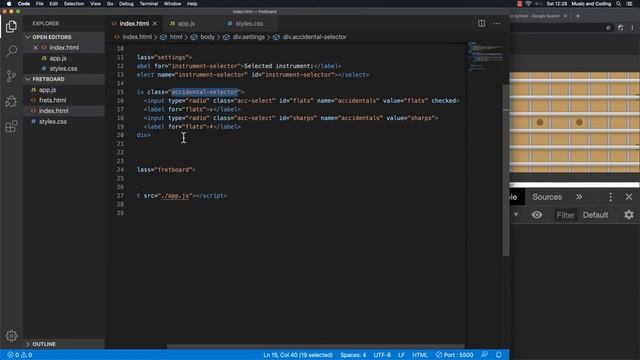
Task: Switch to the app.js editor tab
Action: (187, 24)
